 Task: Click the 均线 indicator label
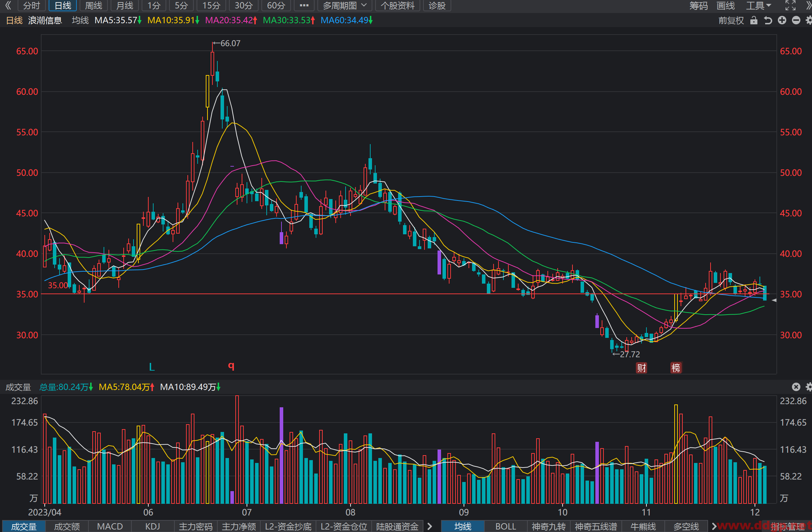pyautogui.click(x=80, y=20)
